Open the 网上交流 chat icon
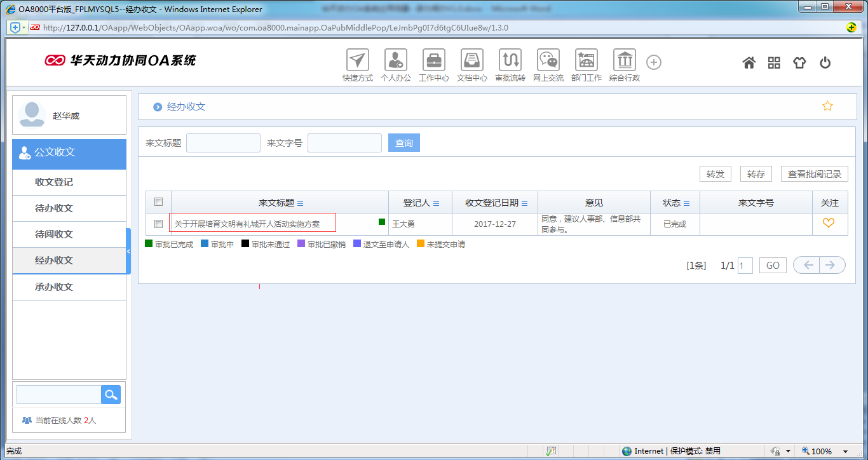 tap(548, 60)
